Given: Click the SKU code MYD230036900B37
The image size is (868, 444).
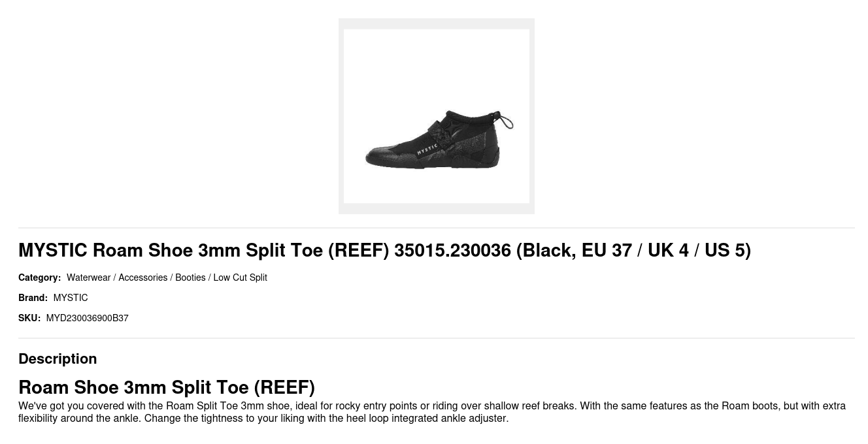Looking at the screenshot, I should coord(87,318).
